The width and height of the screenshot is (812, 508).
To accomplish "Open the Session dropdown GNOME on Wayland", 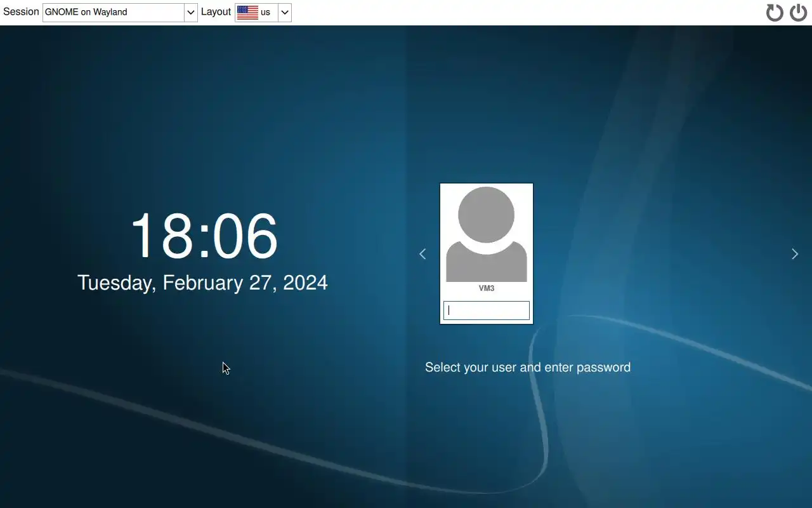I will [x=120, y=12].
